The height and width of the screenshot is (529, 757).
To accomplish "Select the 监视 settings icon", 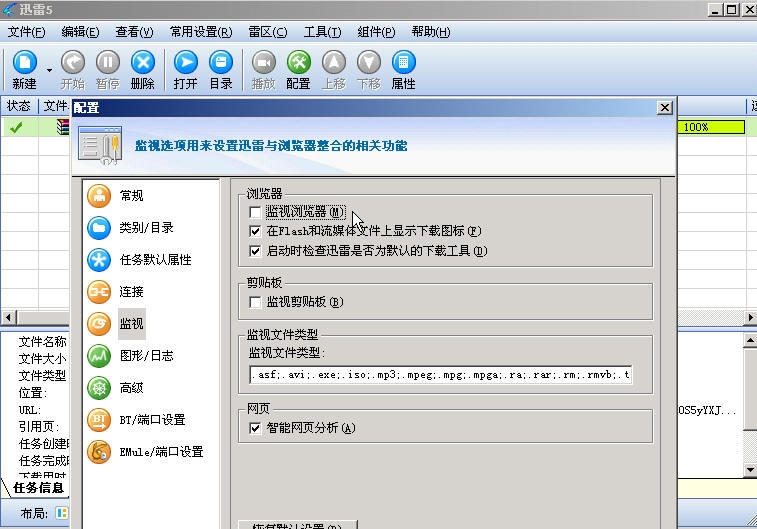I will tap(99, 323).
